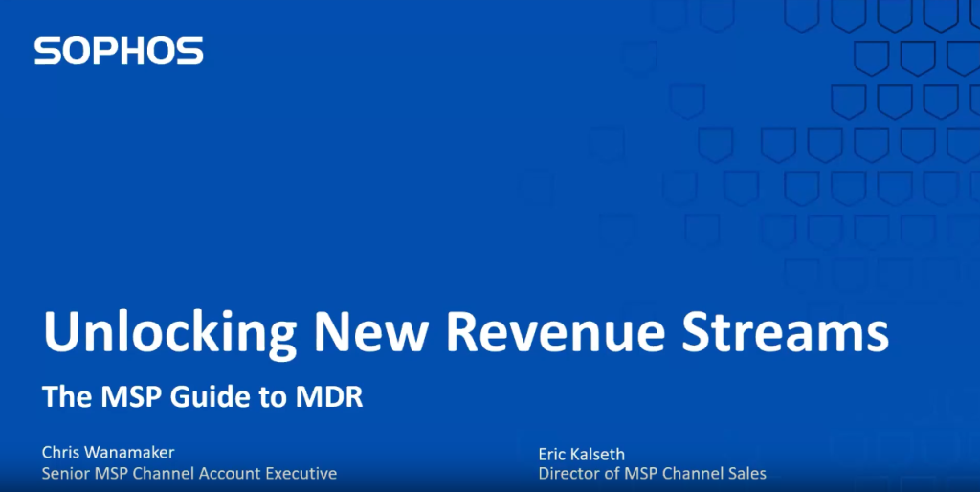Click the SOPHOS logo

pyautogui.click(x=119, y=52)
